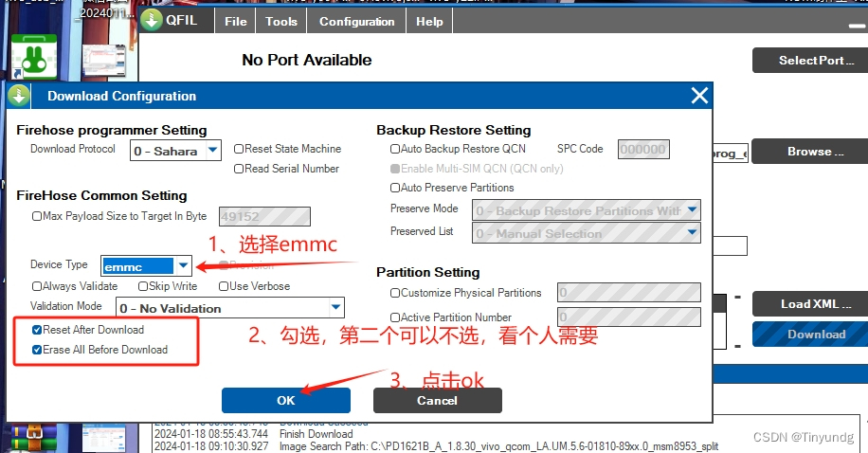The image size is (868, 453).
Task: Expand the Preserve Mode dropdown
Action: coord(692,209)
